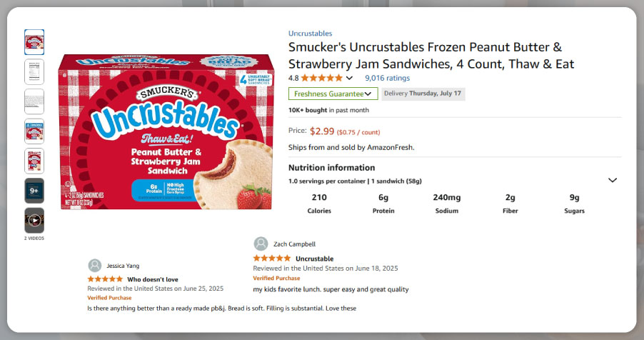Image resolution: width=644 pixels, height=340 pixels.
Task: Open the Uncrustables brand link
Action: (310, 33)
